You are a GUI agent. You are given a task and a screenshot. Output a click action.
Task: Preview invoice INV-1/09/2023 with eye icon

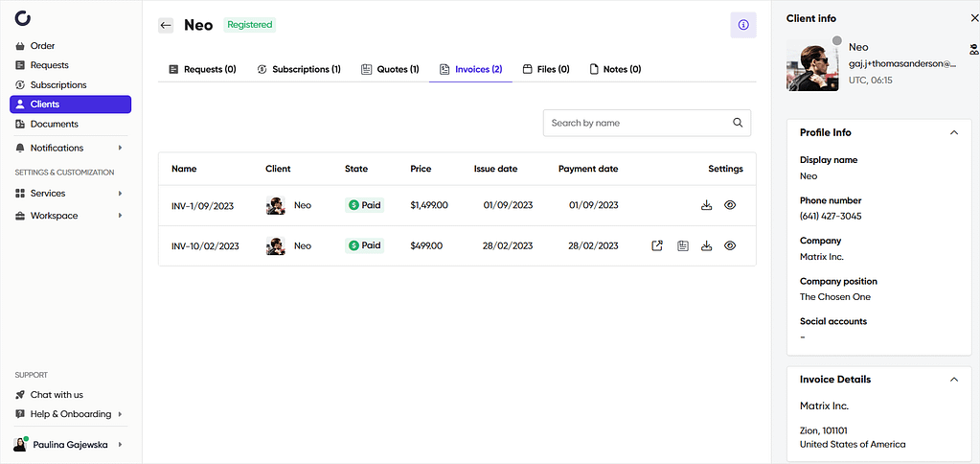pos(729,205)
